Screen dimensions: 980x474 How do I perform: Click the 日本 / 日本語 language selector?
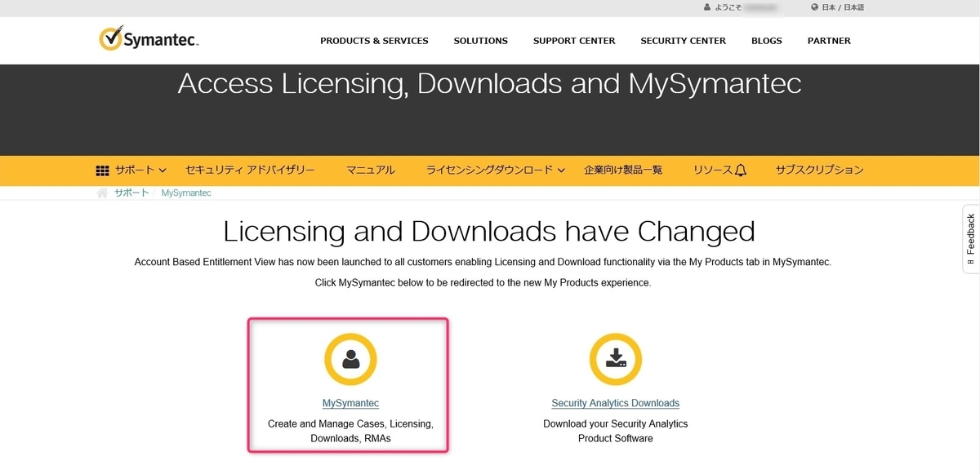click(842, 7)
